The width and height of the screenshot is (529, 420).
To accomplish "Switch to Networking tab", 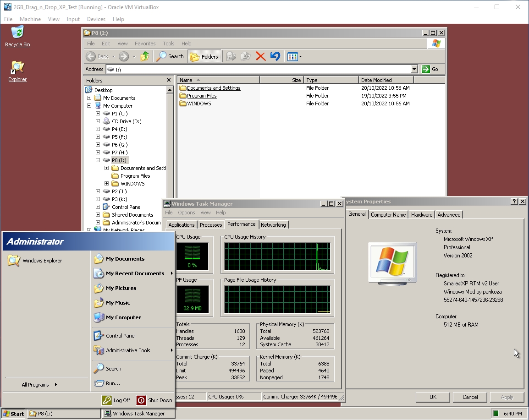I will pos(273,225).
